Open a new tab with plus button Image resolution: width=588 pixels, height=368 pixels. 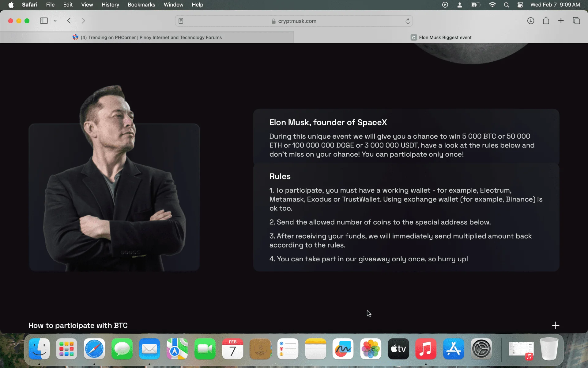pyautogui.click(x=561, y=21)
